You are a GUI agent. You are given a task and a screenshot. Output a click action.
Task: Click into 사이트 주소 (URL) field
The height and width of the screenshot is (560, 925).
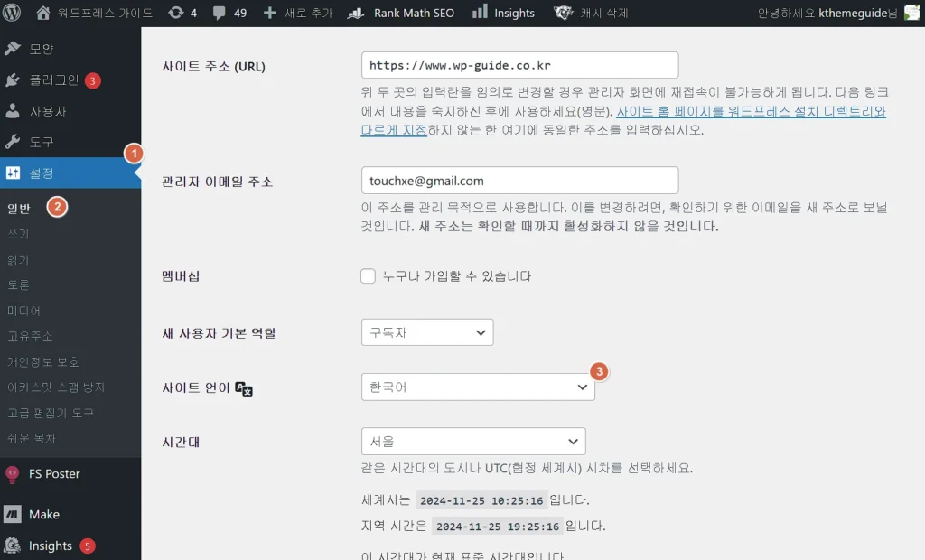[519, 65]
